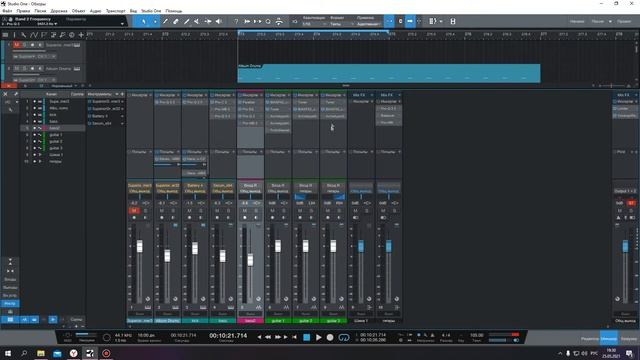Open the Instruments panel dropdown arrow
Viewport: 640px width, 360px height.
[117, 94]
